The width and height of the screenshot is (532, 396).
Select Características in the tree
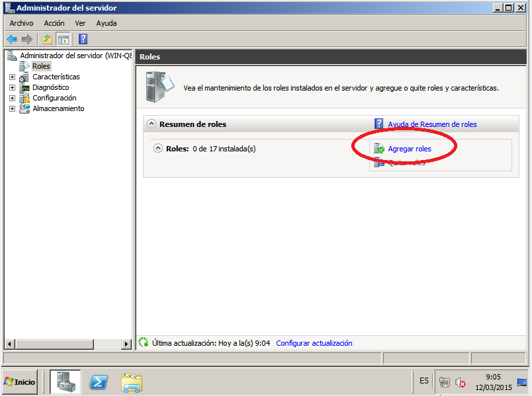click(56, 77)
